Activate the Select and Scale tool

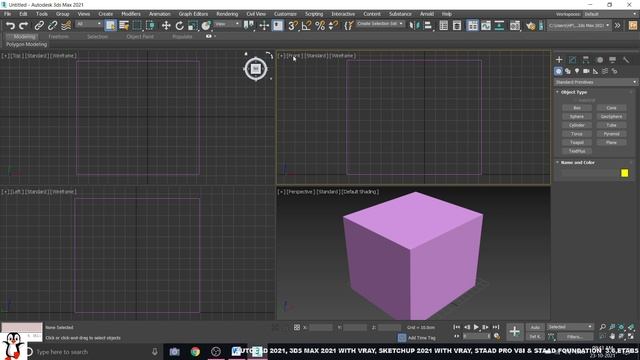point(193,25)
